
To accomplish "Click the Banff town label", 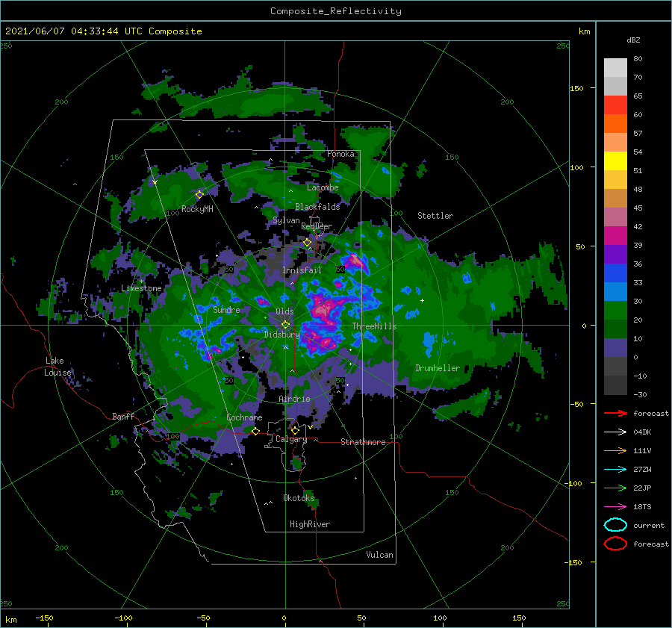I will [x=123, y=417].
